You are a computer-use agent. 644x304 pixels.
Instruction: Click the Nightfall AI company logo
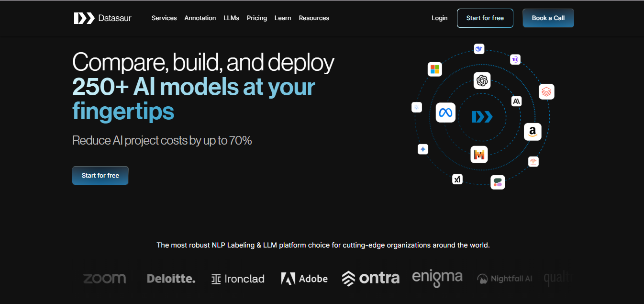pyautogui.click(x=504, y=279)
